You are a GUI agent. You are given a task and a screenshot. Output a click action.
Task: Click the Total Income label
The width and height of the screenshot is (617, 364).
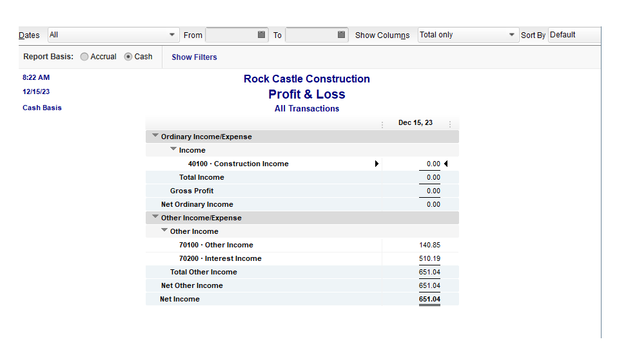(201, 177)
